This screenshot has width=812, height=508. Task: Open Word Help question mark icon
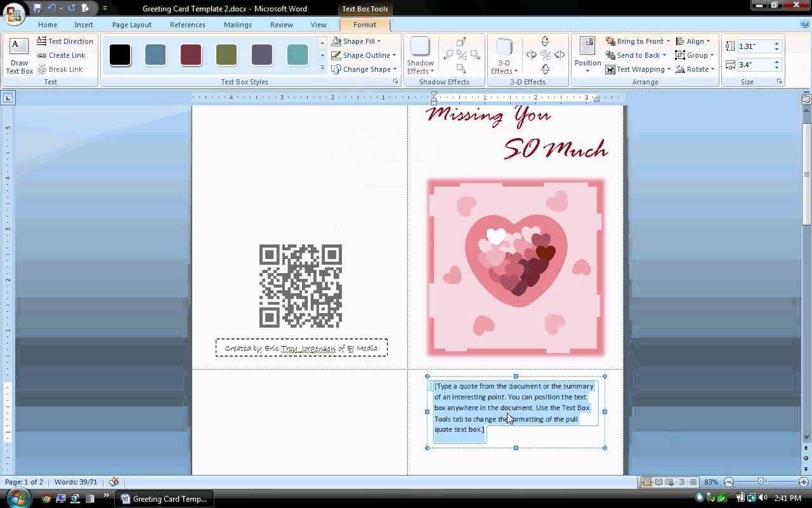804,24
